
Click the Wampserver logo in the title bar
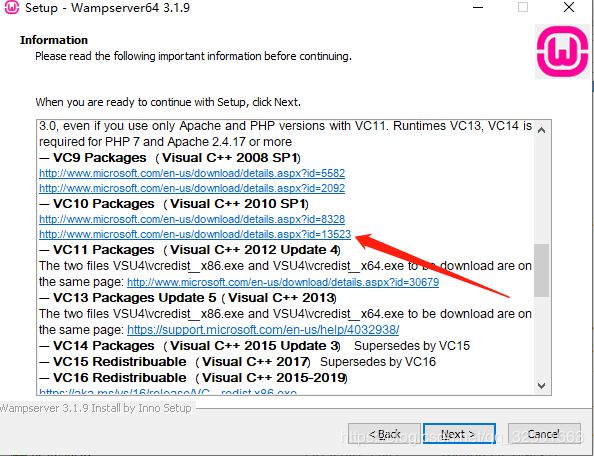pos(11,7)
